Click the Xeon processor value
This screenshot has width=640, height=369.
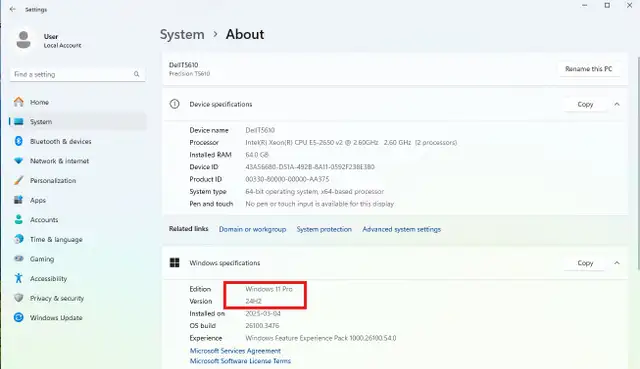tap(351, 142)
